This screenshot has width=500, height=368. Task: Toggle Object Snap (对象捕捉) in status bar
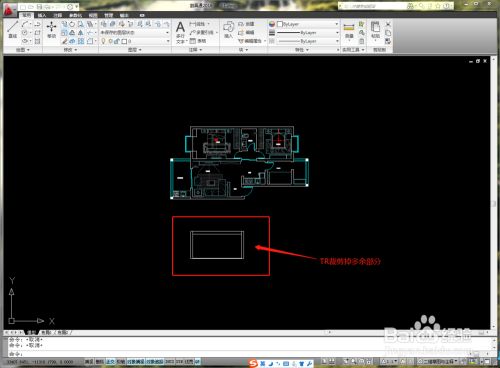click(x=135, y=361)
